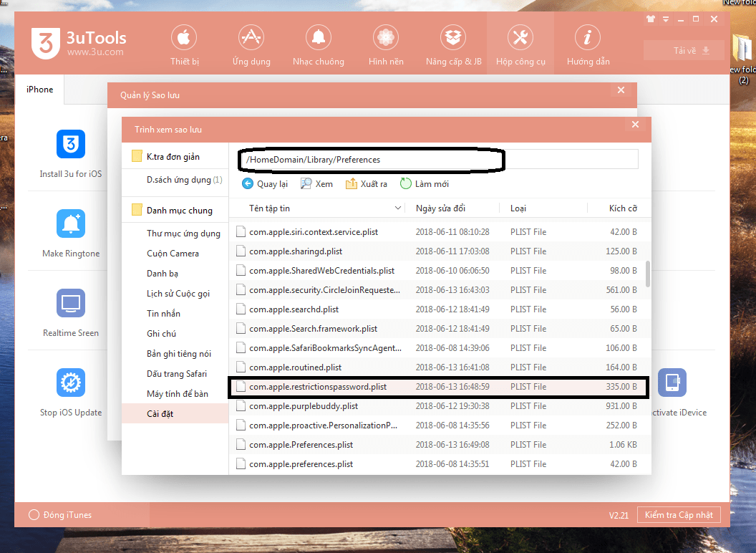This screenshot has width=756, height=553.
Task: Select com.apple.Preferences.plist 1.06 KB file
Action: pos(437,444)
